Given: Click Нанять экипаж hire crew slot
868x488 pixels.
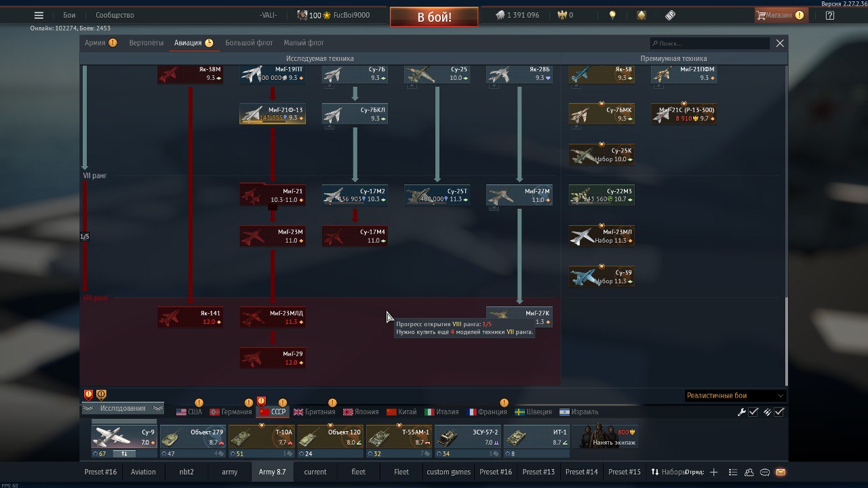Looking at the screenshot, I should tap(605, 436).
